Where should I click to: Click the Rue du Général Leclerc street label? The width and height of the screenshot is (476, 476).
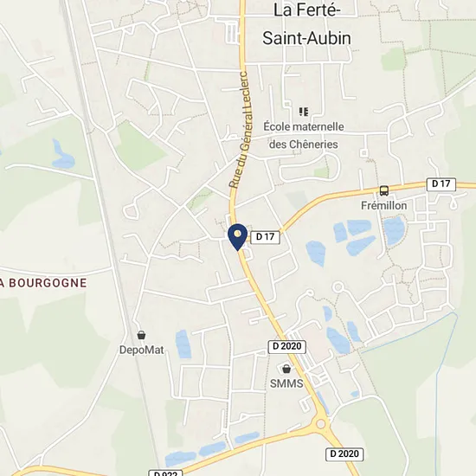click(x=239, y=130)
